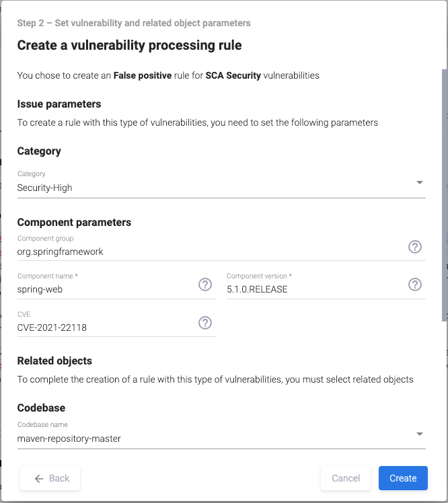Image resolution: width=448 pixels, height=503 pixels.
Task: Click the CVE field help icon
Action: (x=205, y=323)
